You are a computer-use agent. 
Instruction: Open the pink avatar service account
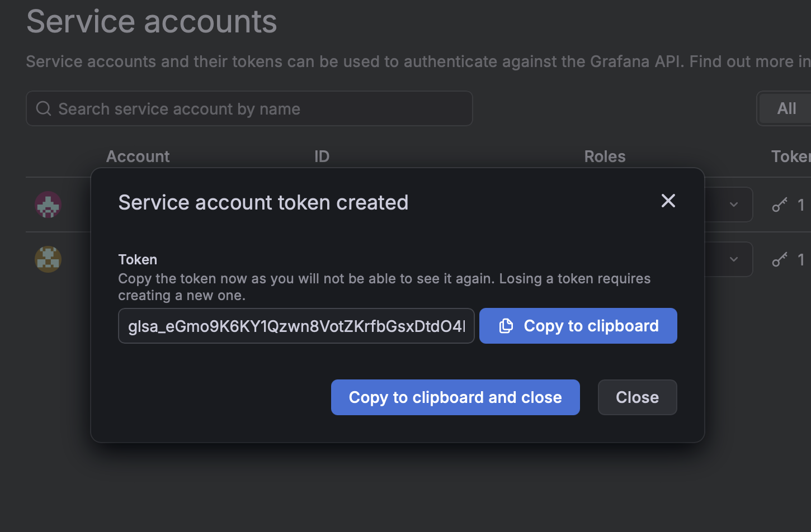48,205
